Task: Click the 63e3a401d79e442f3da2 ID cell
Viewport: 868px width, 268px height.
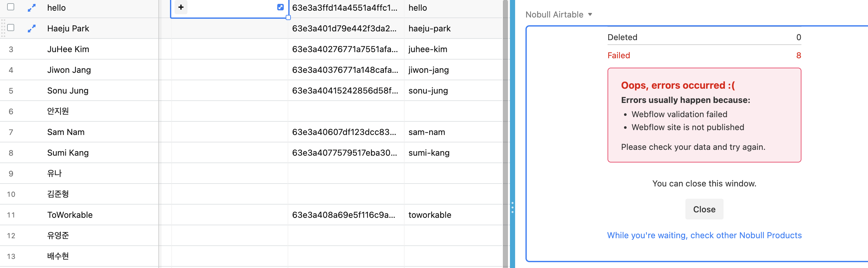Action: (346, 28)
